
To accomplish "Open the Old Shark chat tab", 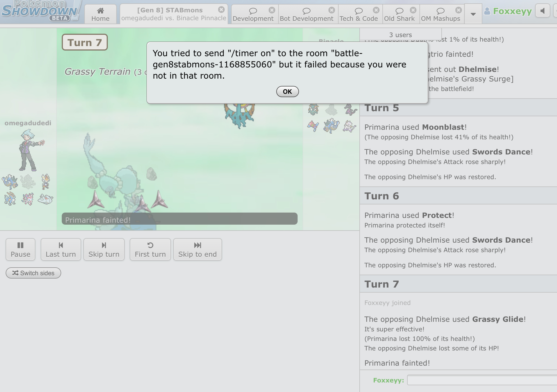I will 399,14.
